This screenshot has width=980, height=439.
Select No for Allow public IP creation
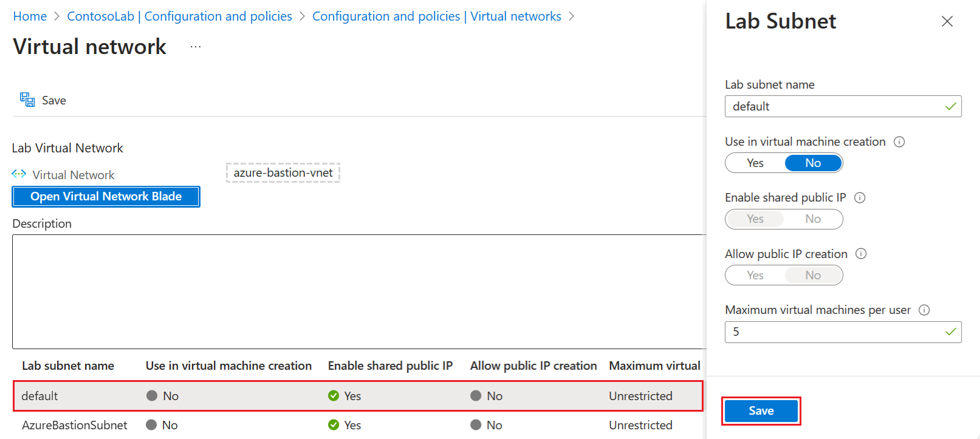coord(813,276)
